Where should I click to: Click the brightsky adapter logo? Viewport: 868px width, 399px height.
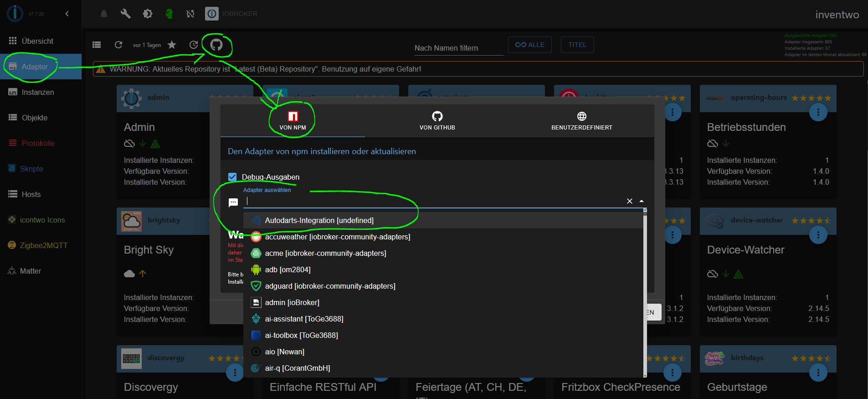click(x=132, y=221)
